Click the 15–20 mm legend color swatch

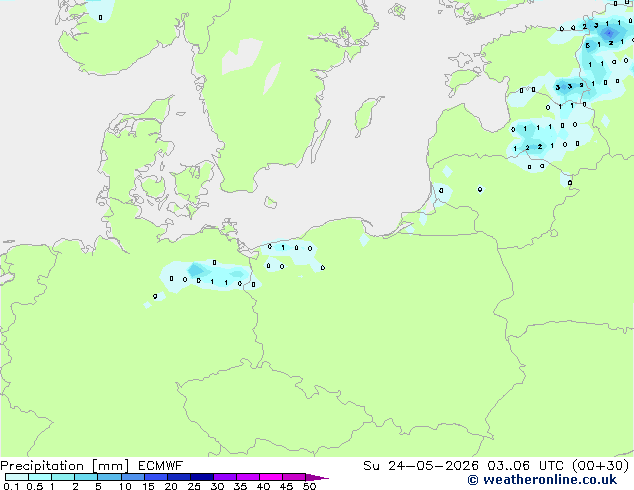pos(156,477)
